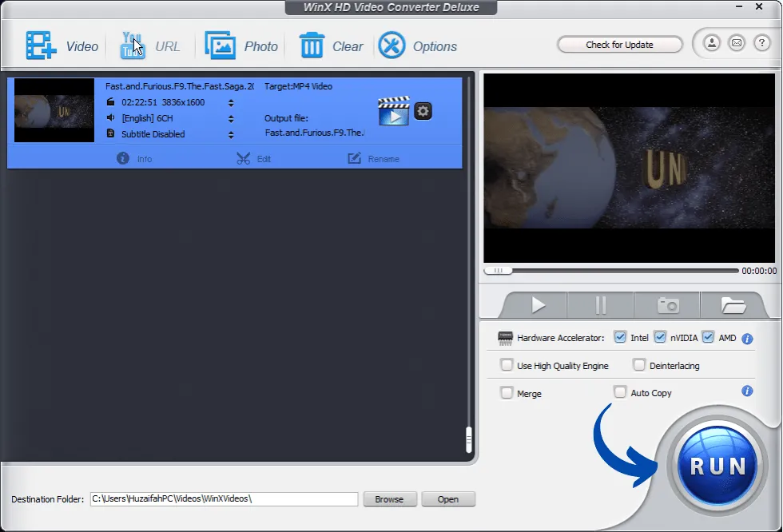Expand the video track 02:22:51 selector
The height and width of the screenshot is (532, 783).
click(x=231, y=102)
